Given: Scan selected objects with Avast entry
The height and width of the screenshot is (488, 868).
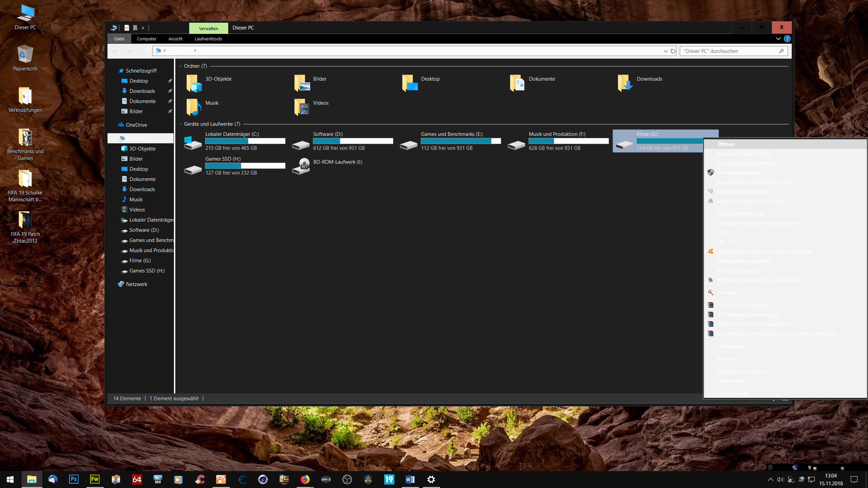Looking at the screenshot, I should tap(765, 252).
